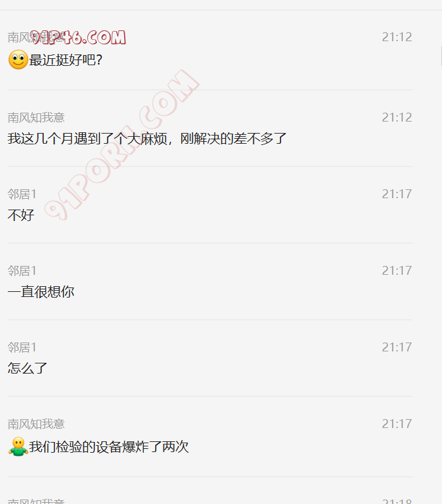Click the message about 遇到了个大麻烦
The height and width of the screenshot is (504, 442).
click(x=147, y=139)
